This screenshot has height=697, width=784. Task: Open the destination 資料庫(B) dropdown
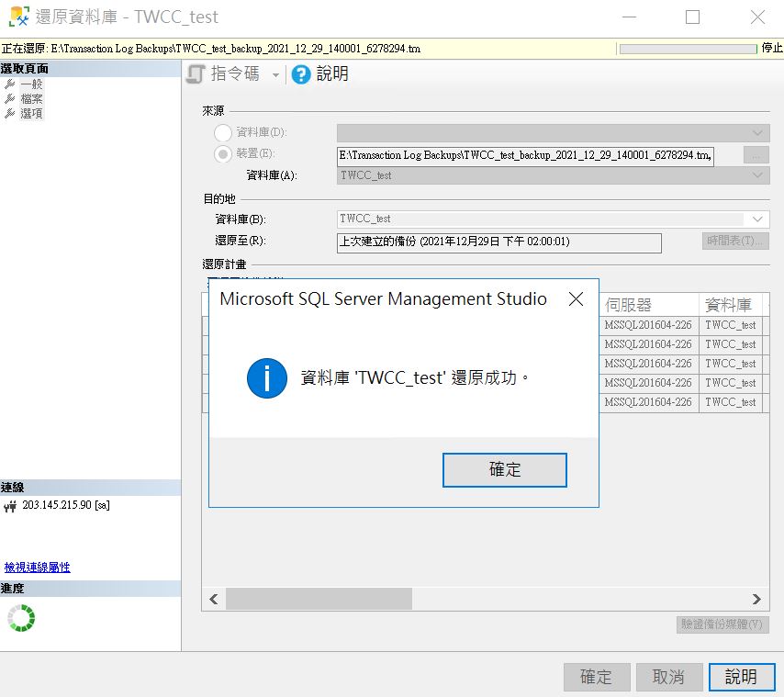click(x=553, y=219)
